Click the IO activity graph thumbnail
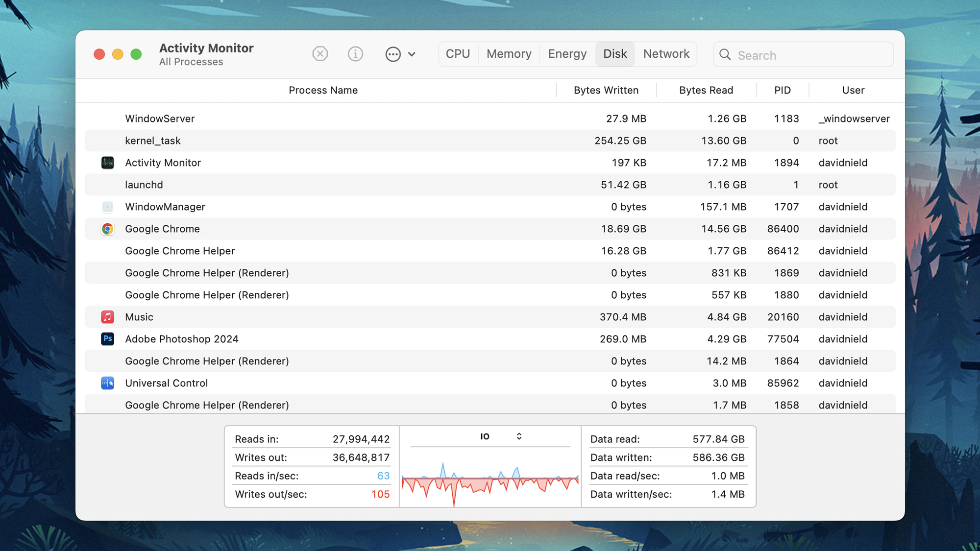 490,478
